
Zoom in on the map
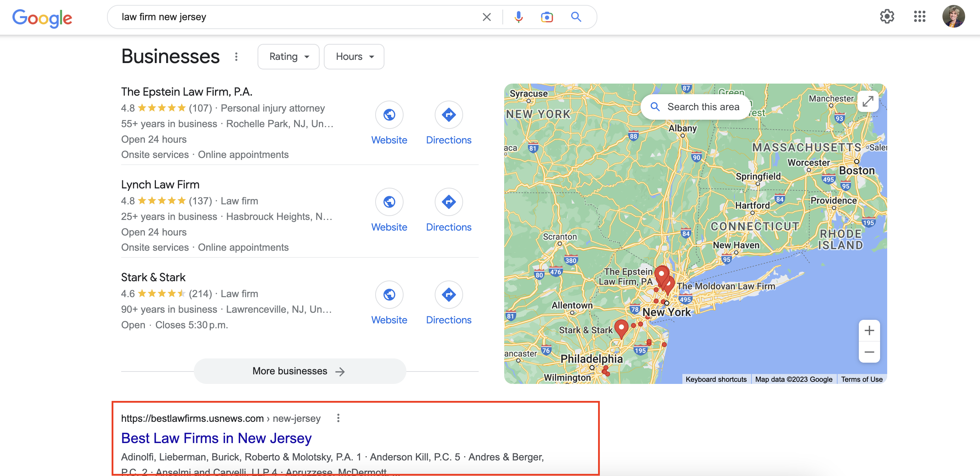(x=869, y=330)
